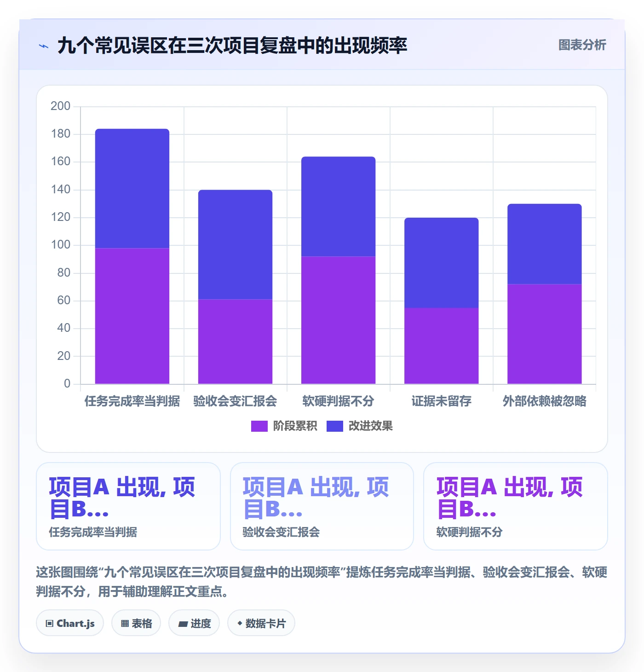The image size is (644, 672).
Task: Click the purple segment of 外部依赖被忽略 bar
Action: (x=544, y=334)
